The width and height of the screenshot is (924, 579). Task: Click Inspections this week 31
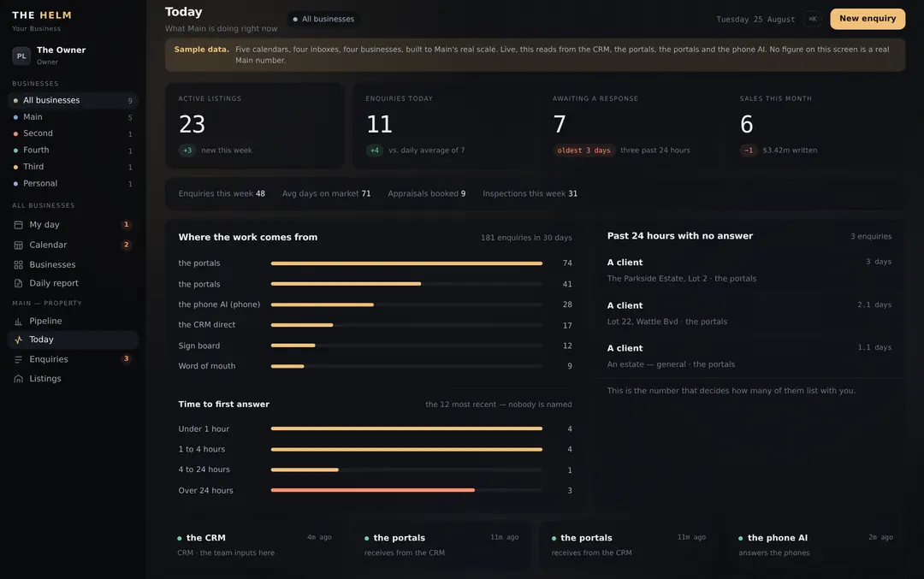[530, 194]
